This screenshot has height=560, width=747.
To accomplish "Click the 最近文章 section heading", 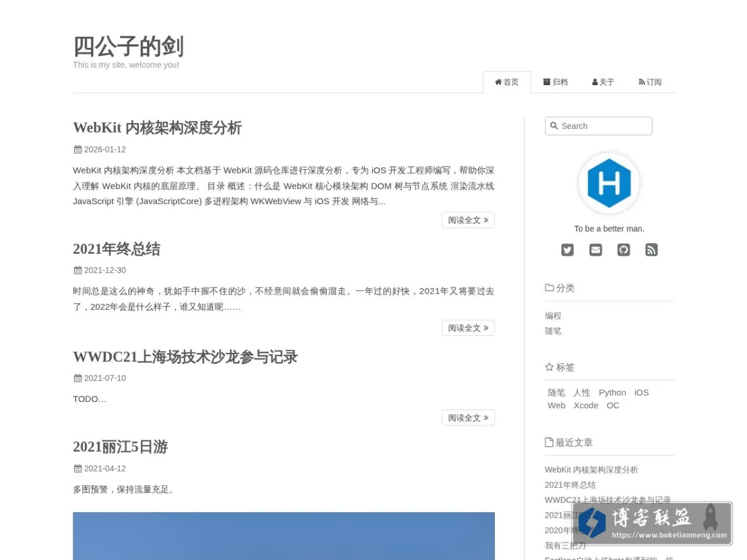I will click(569, 442).
